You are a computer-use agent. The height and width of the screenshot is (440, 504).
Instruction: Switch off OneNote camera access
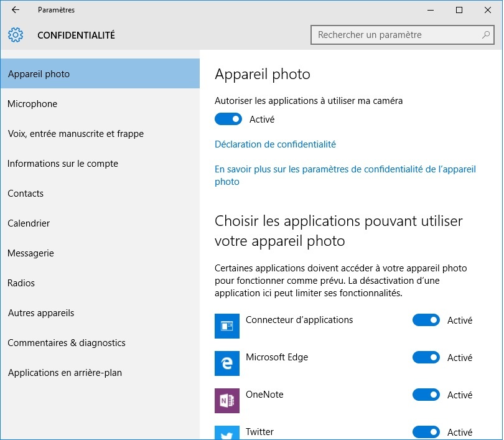(426, 395)
